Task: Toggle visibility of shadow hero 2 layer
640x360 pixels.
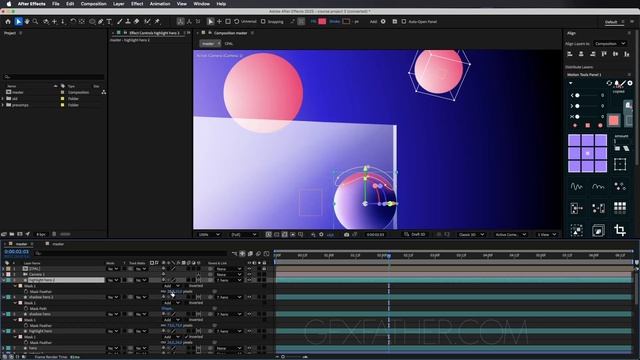Action: pos(249,297)
